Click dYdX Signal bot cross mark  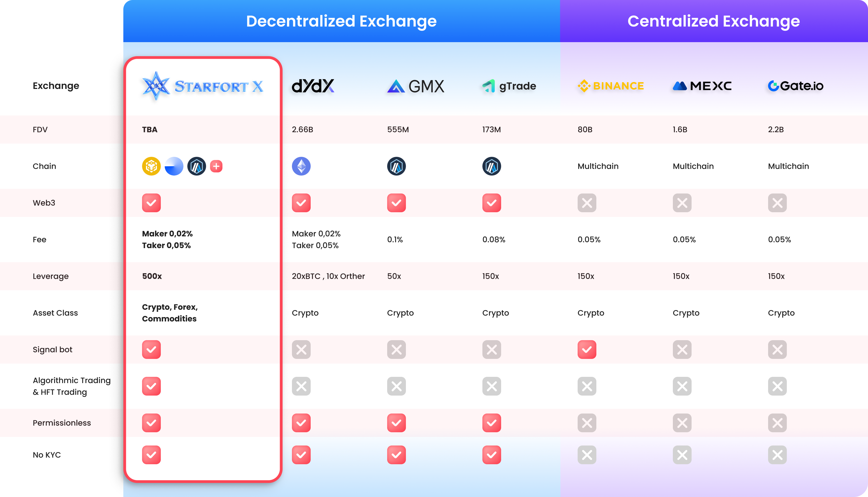point(301,350)
